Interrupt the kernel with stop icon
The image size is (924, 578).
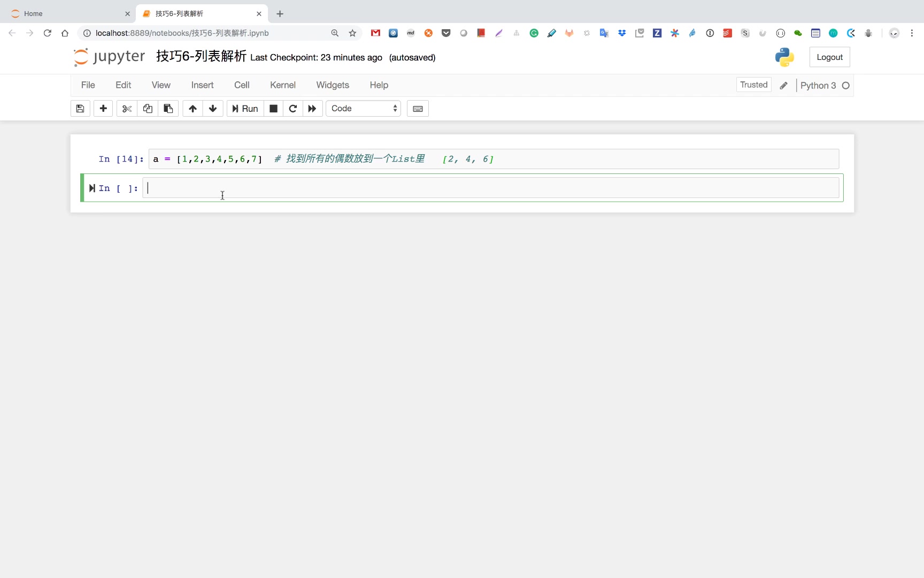[273, 109]
